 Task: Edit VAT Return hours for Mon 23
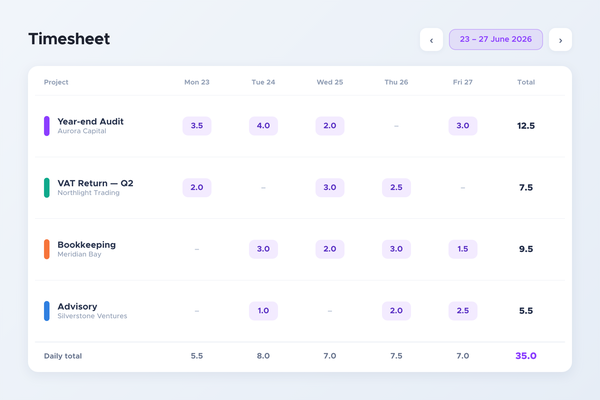[x=197, y=188]
